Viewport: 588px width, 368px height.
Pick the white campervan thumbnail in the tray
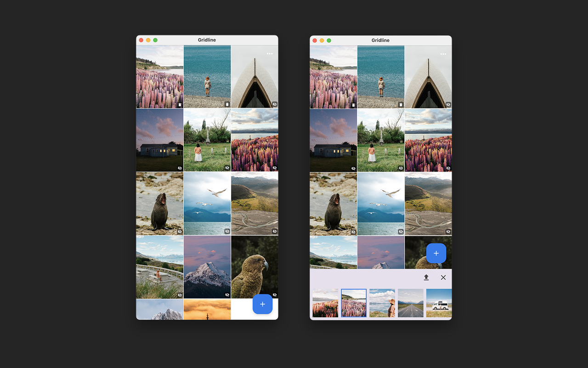[x=439, y=303]
